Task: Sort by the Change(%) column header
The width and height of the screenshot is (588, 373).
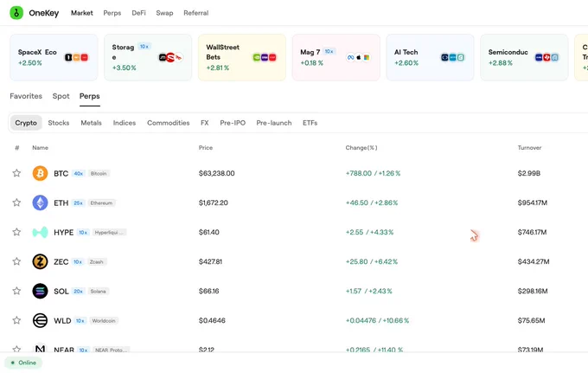Action: (x=361, y=148)
